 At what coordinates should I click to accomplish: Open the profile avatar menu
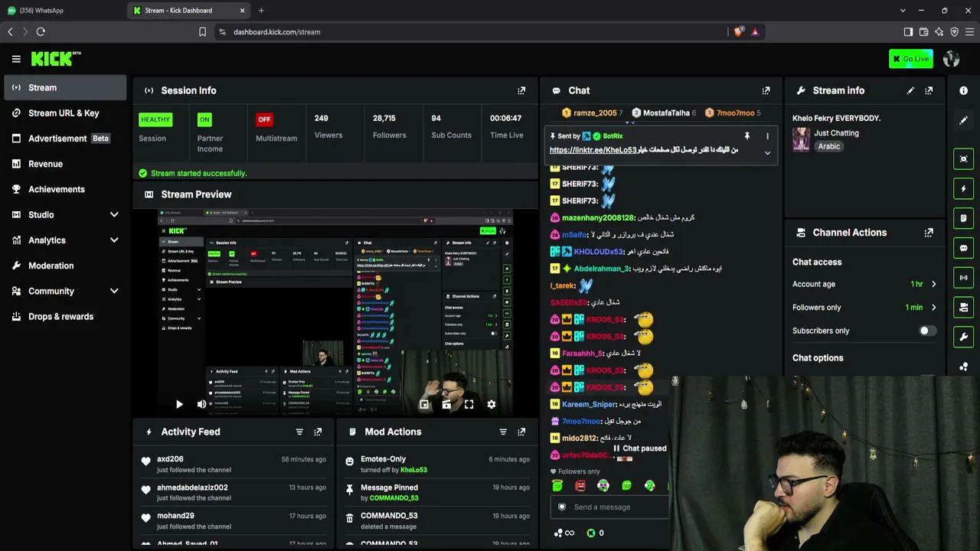pyautogui.click(x=952, y=59)
